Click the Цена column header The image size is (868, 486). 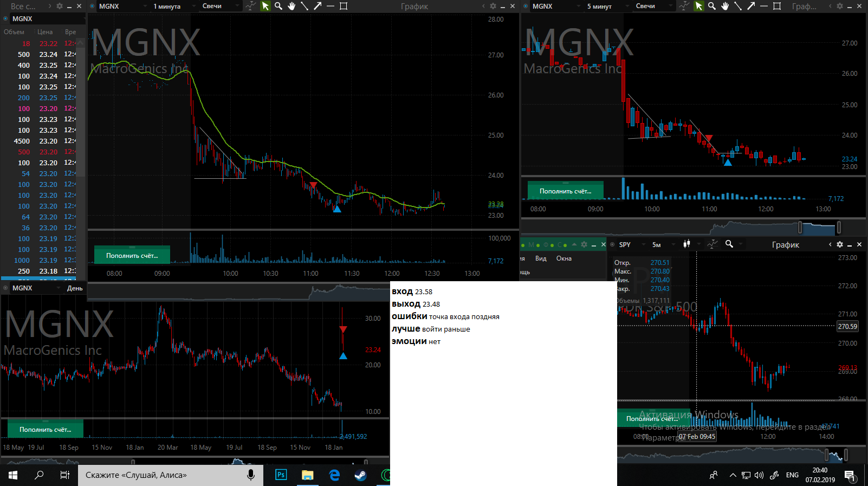pyautogui.click(x=45, y=32)
